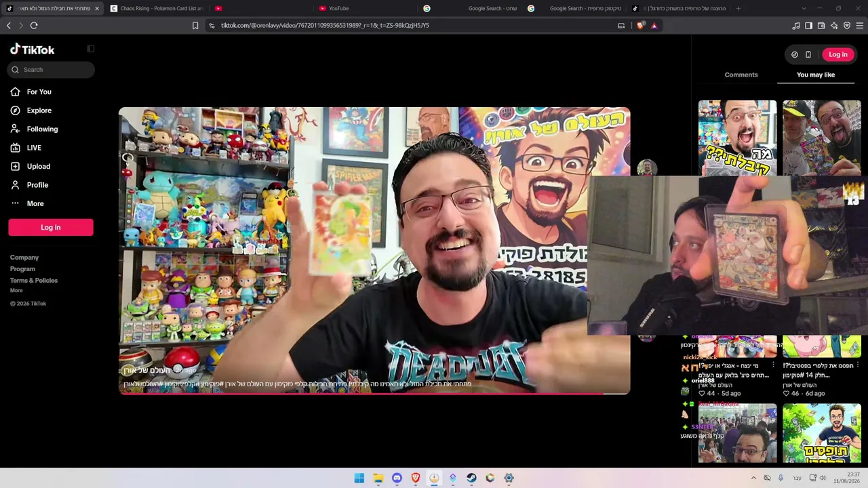
Task: Expand the Company footer section
Action: (x=24, y=258)
